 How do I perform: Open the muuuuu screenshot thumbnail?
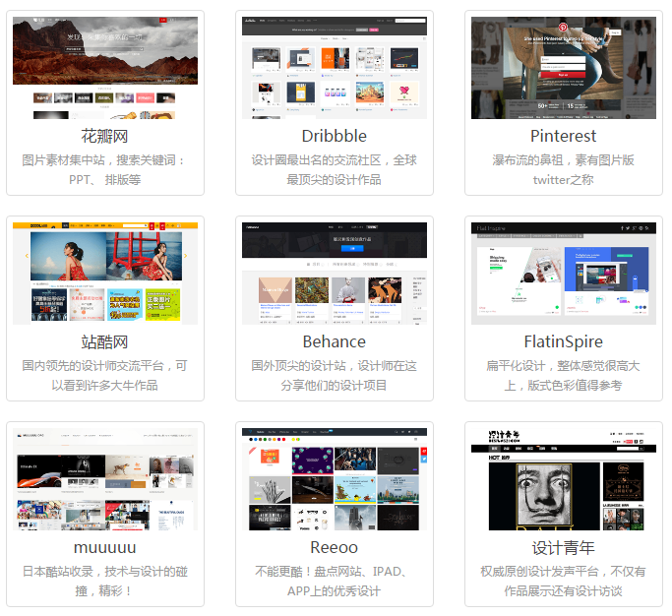pyautogui.click(x=105, y=479)
